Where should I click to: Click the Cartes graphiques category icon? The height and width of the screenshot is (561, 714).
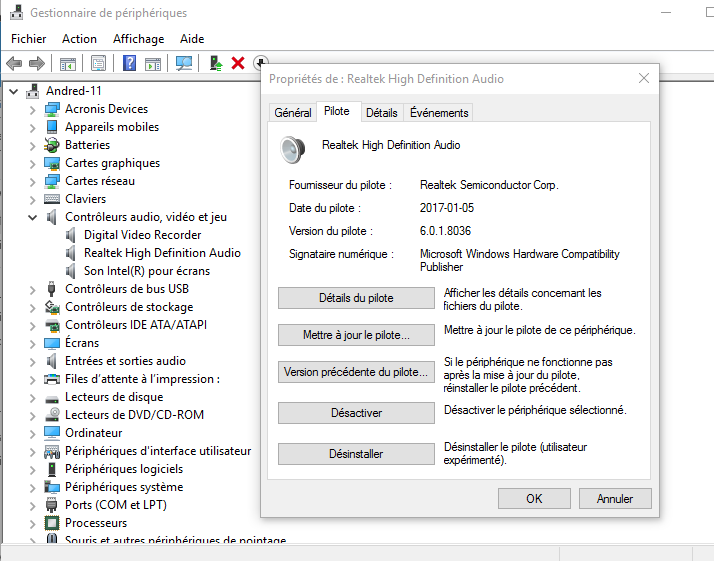pos(52,163)
